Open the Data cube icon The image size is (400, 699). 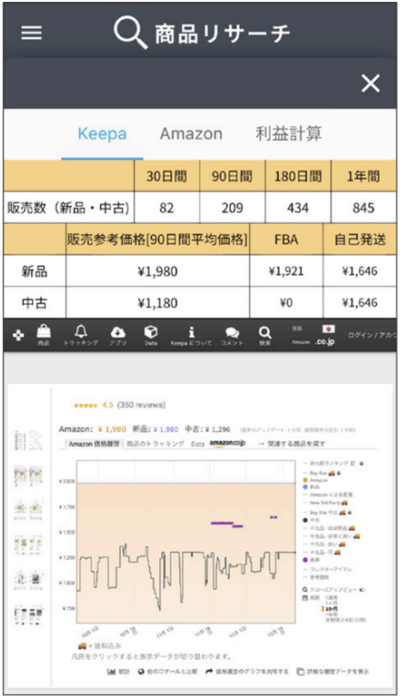(151, 335)
